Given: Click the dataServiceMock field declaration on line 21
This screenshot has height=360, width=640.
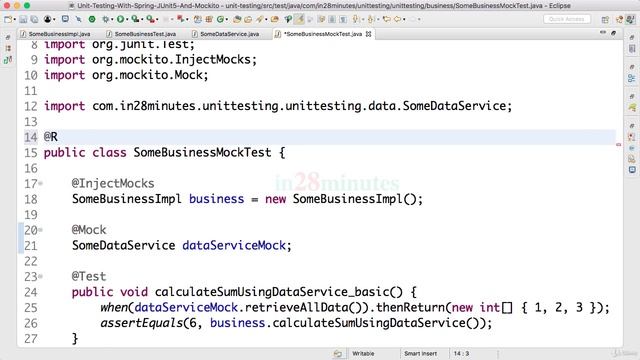Looking at the screenshot, I should click(234, 246).
